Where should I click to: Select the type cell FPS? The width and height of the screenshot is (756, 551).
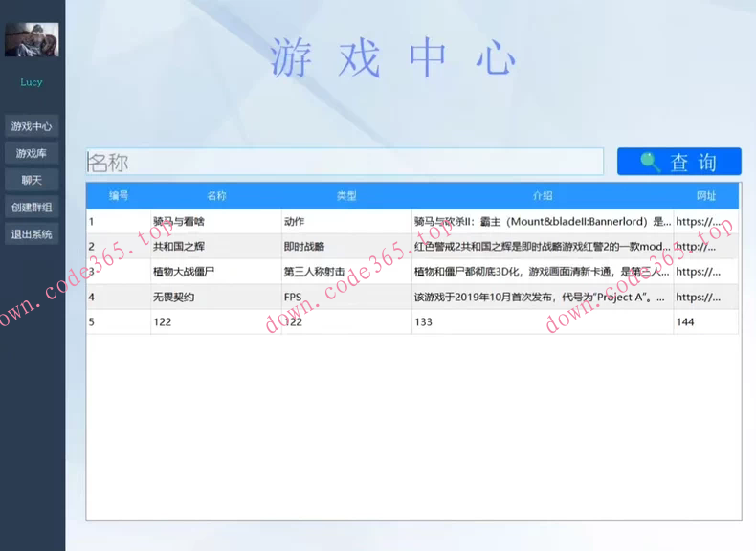346,297
